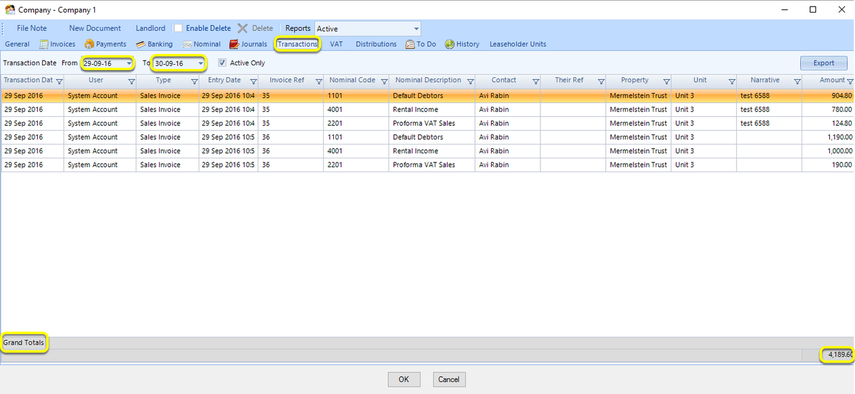Filter the Property column
The height and width of the screenshot is (394, 855).
point(666,81)
